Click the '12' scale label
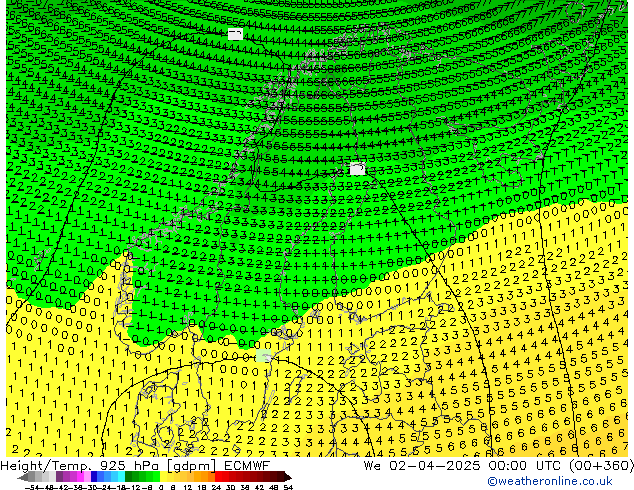Screen dimensions: 634x490 (x=187, y=487)
